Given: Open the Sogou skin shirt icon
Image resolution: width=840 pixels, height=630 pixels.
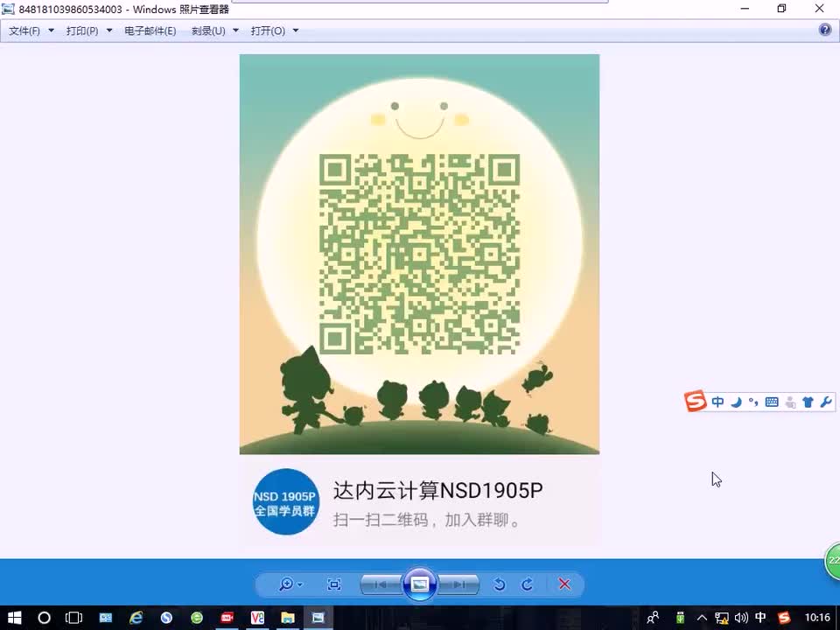Looking at the screenshot, I should [808, 402].
